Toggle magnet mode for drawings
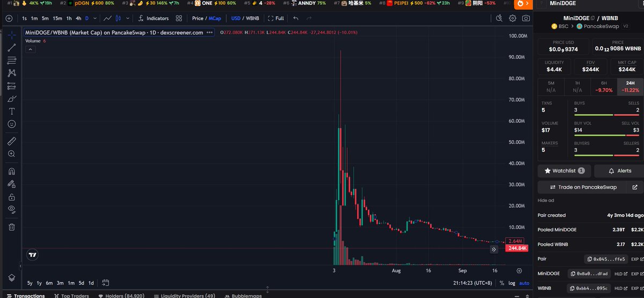The width and height of the screenshot is (644, 298). (12, 171)
